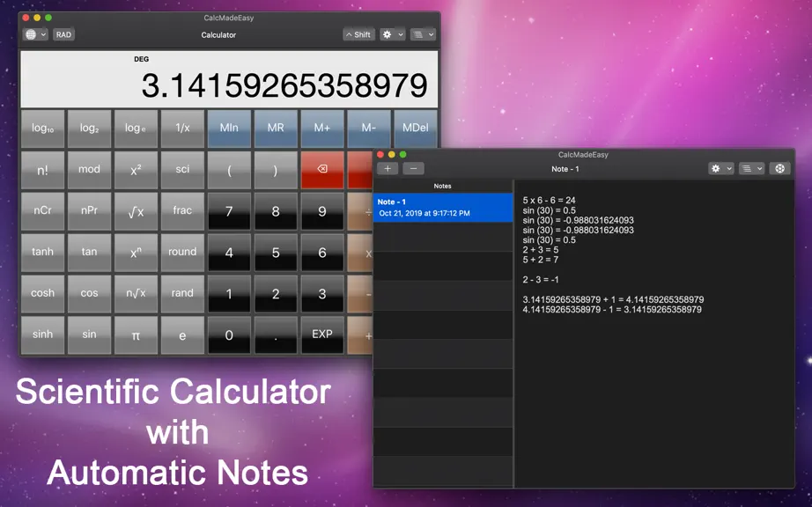Click the square root key

tap(136, 211)
